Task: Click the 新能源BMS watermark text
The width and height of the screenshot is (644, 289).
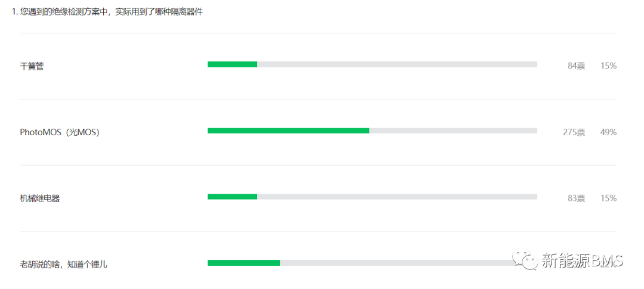Action: pos(583,260)
